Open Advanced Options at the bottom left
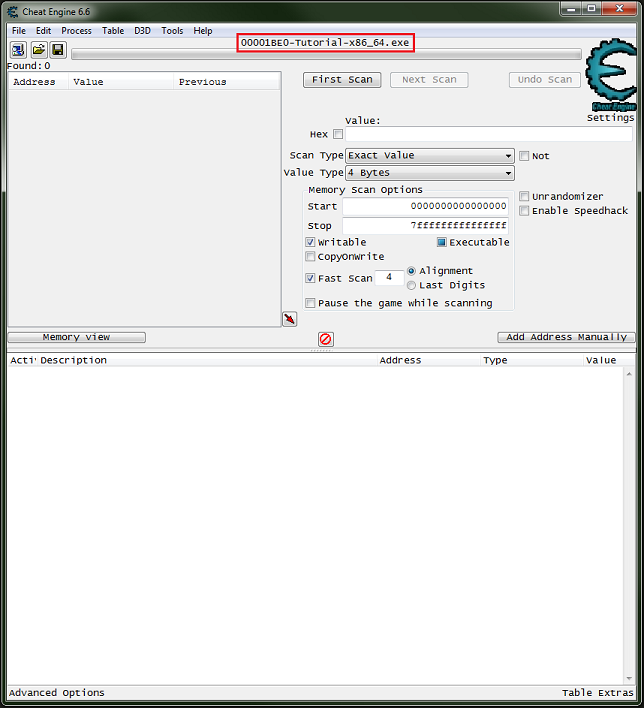The width and height of the screenshot is (644, 708). click(x=57, y=693)
